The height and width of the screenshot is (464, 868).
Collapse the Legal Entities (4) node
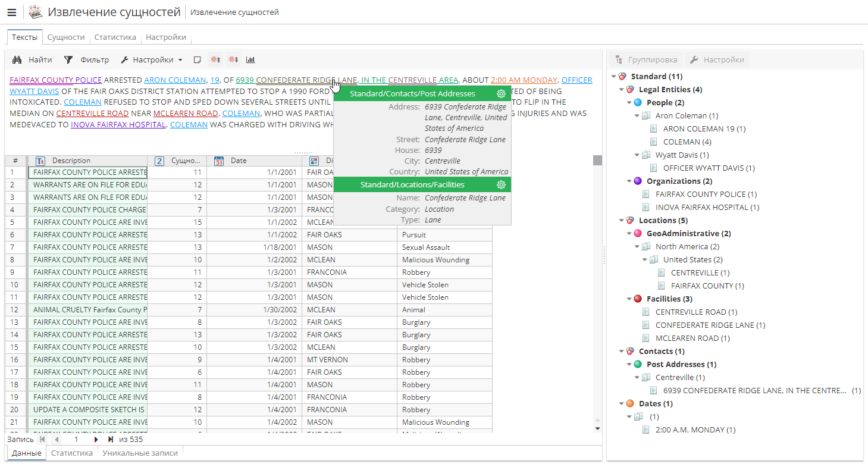tap(622, 89)
